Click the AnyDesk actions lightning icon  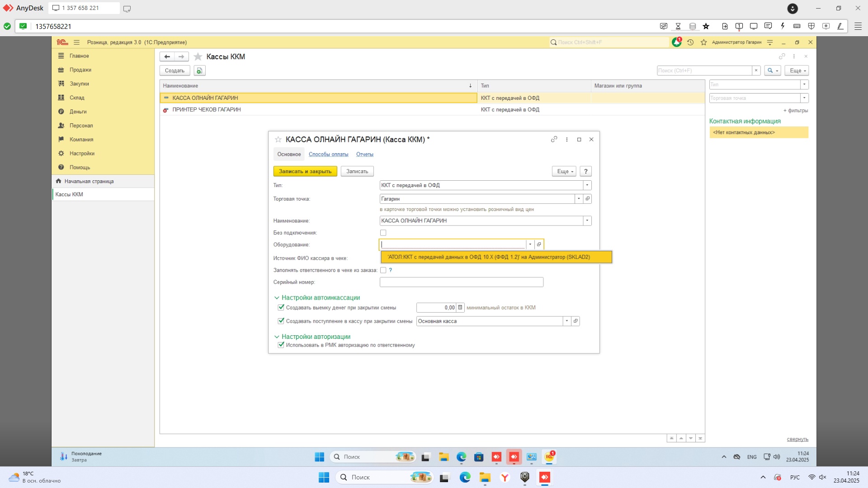(783, 26)
